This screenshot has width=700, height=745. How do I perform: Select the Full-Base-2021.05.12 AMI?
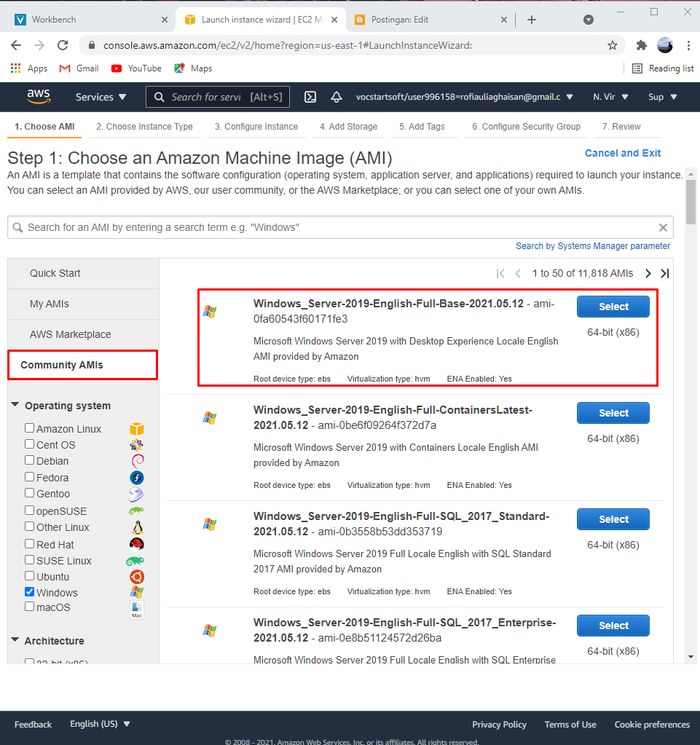point(613,307)
